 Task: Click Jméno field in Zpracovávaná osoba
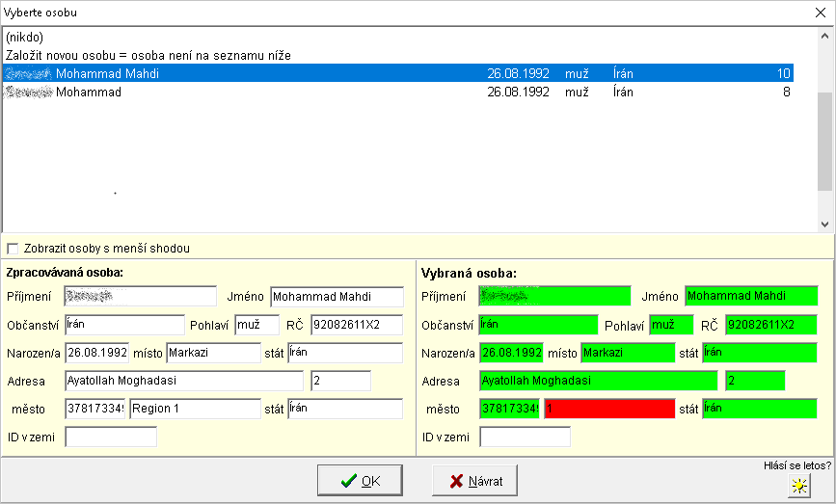pyautogui.click(x=337, y=297)
